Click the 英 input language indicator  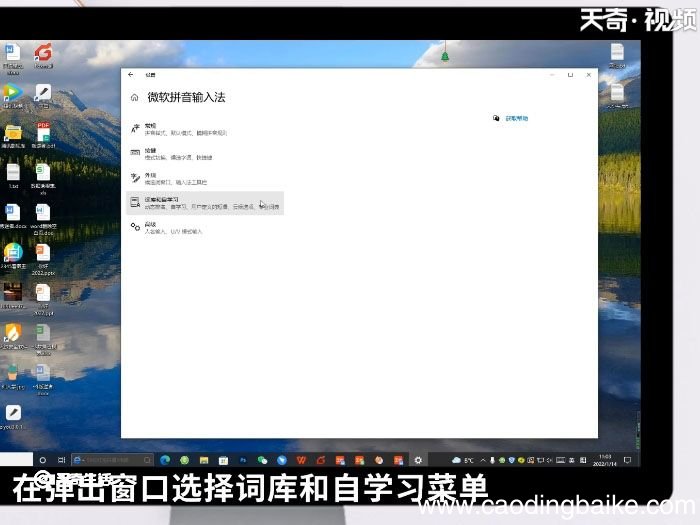point(571,460)
